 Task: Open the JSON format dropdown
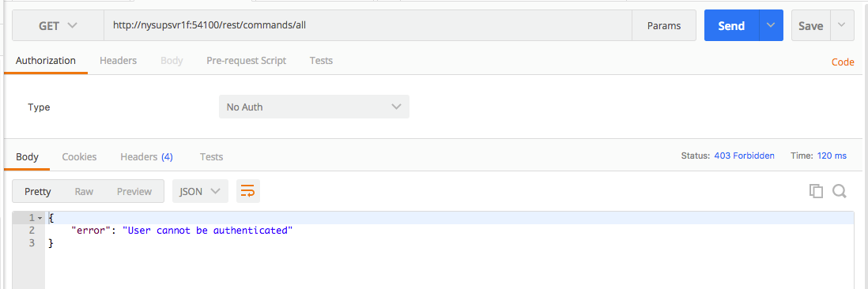[200, 191]
